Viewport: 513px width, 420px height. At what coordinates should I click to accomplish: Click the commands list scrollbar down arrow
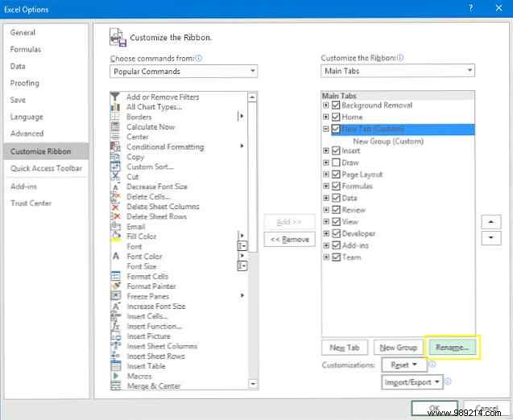253,384
